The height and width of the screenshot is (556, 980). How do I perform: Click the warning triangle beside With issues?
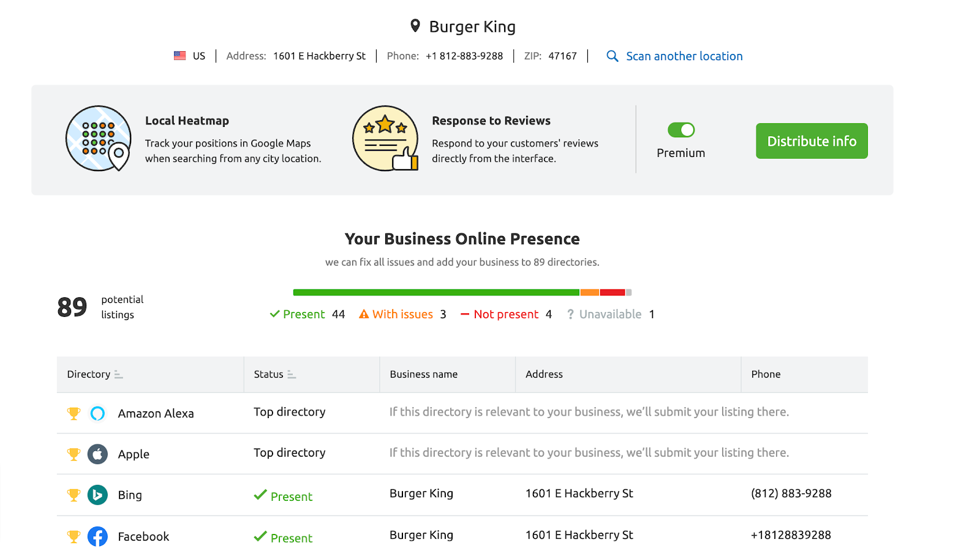click(364, 314)
